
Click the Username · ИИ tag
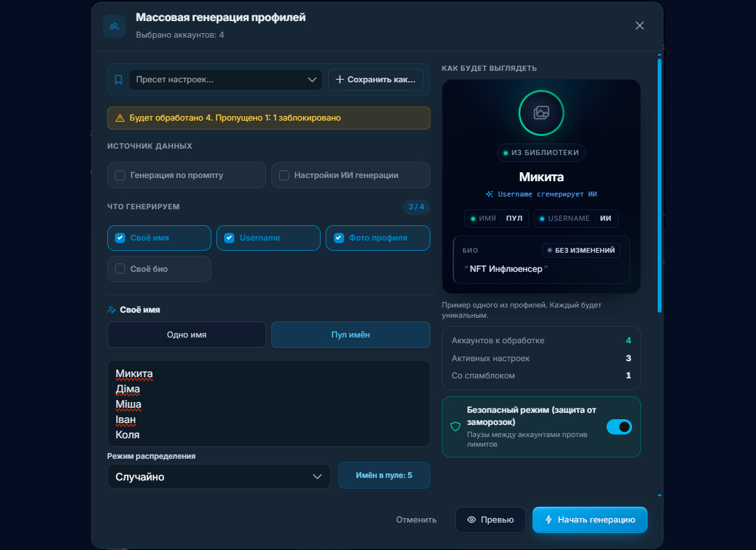pyautogui.click(x=576, y=218)
